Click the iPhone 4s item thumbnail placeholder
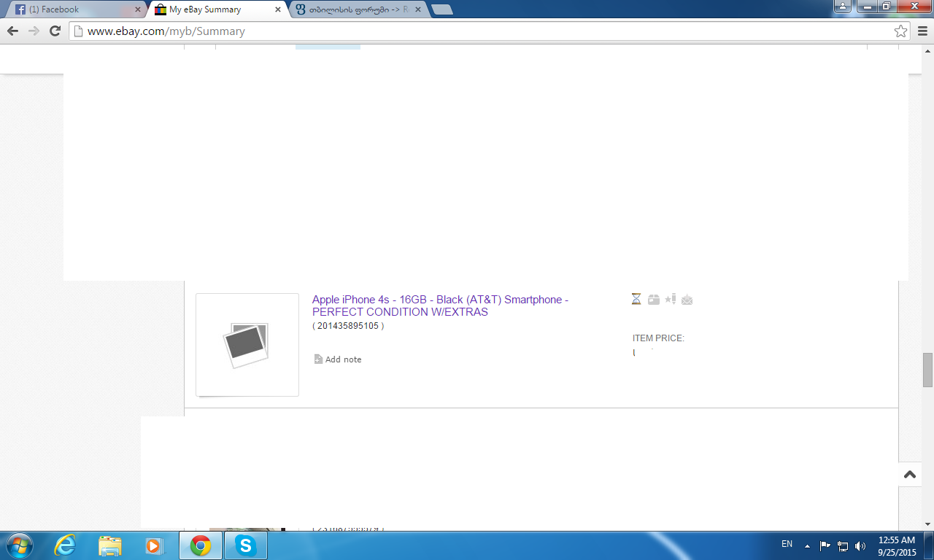 (247, 345)
